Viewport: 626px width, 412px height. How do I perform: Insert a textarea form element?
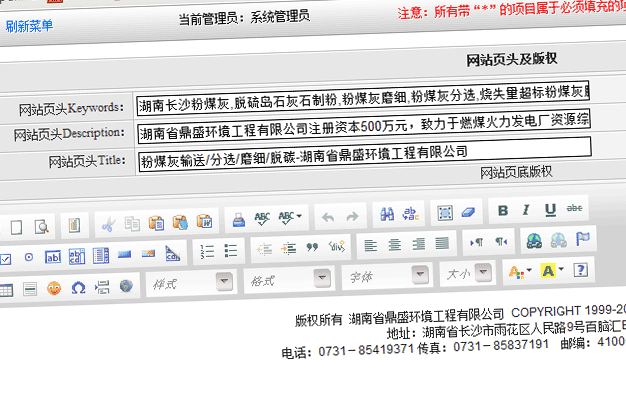pyautogui.click(x=77, y=256)
